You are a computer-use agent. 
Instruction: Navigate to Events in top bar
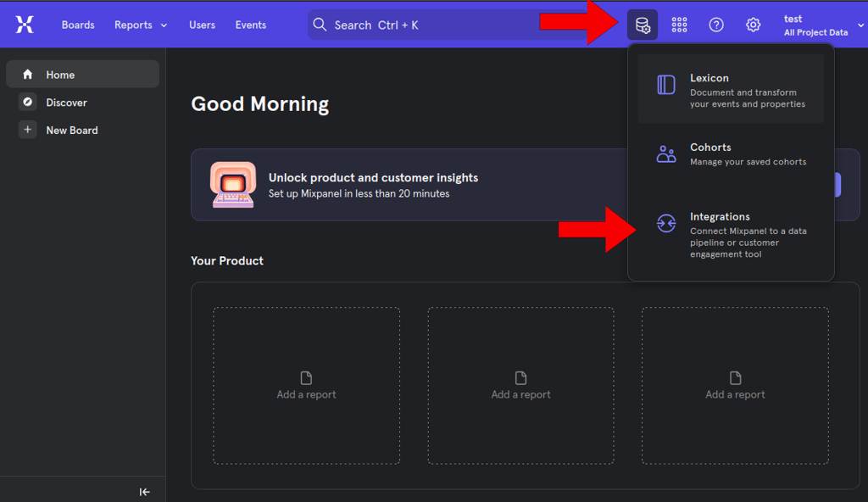click(x=251, y=25)
